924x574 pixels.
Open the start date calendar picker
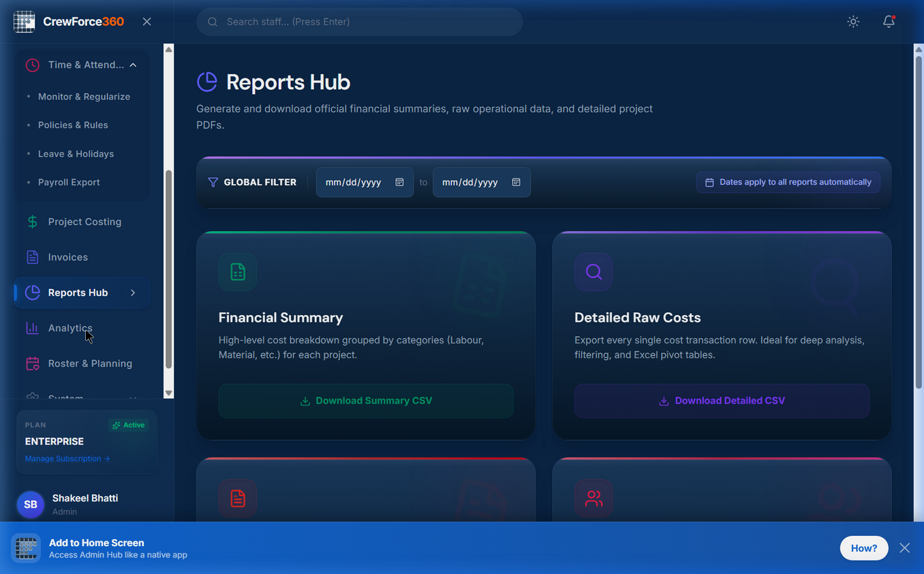(x=400, y=182)
